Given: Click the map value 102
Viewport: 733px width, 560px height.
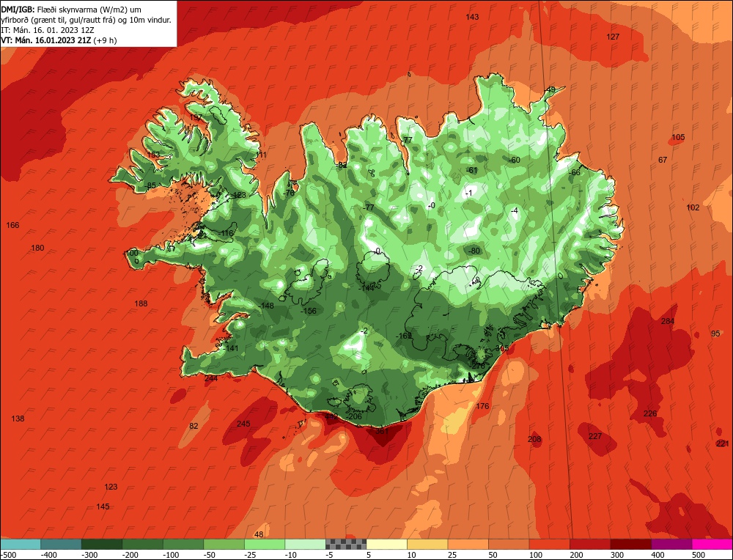Looking at the screenshot, I should point(693,207).
